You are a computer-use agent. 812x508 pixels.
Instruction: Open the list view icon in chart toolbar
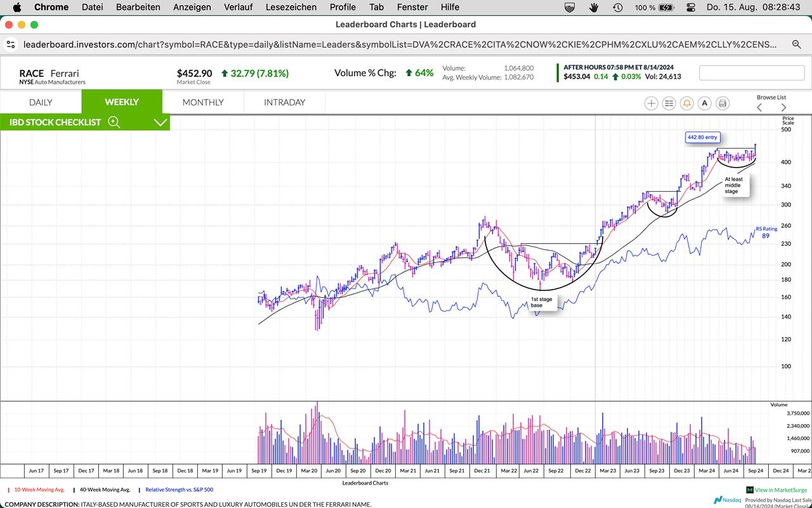point(669,103)
